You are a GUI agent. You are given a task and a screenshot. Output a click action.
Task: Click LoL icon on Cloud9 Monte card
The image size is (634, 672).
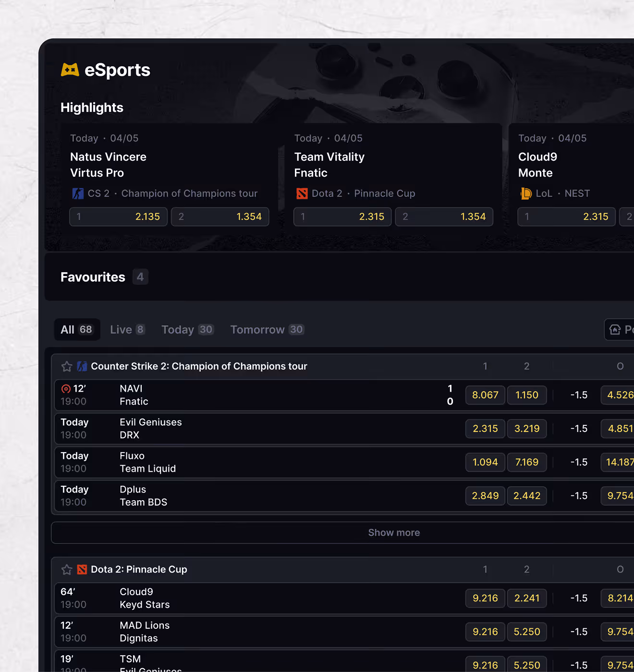[x=526, y=193]
